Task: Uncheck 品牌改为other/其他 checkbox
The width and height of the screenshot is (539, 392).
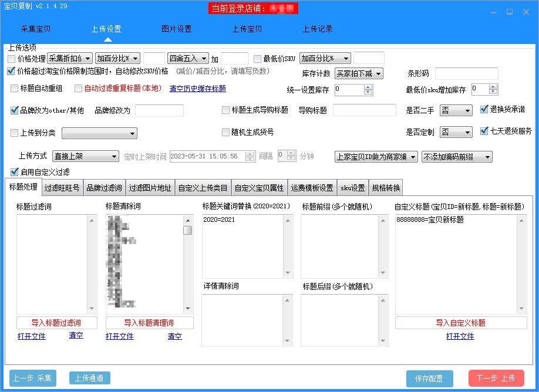Action: coord(15,110)
